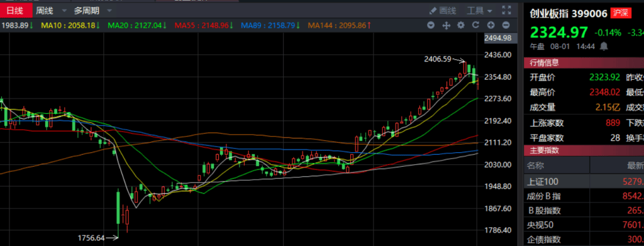Viewport: 644px width, 246px height.
Task: Click the 2494.98 price axis label
Action: (x=498, y=38)
